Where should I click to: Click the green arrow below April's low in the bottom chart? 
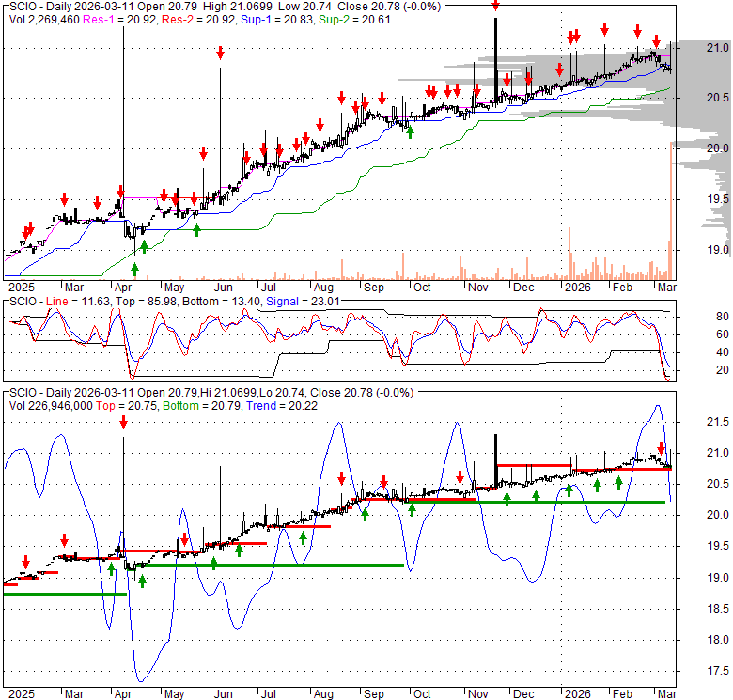(142, 582)
